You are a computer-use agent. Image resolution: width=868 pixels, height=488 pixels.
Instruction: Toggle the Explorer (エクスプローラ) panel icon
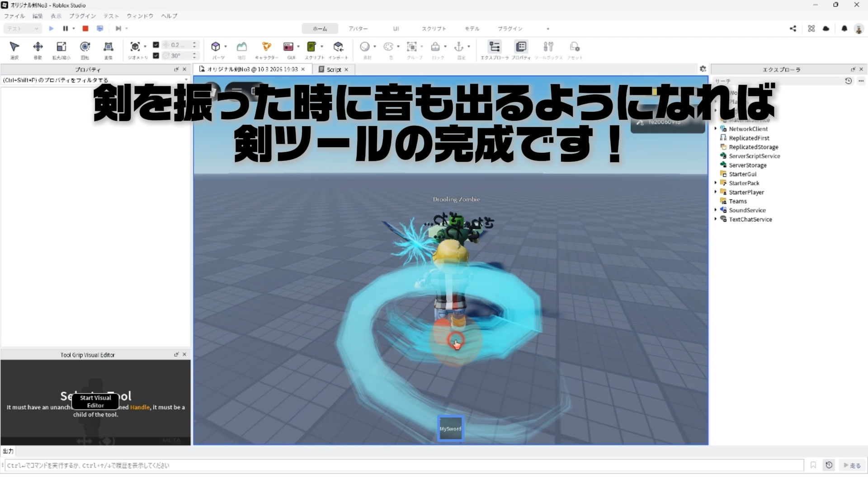point(494,47)
